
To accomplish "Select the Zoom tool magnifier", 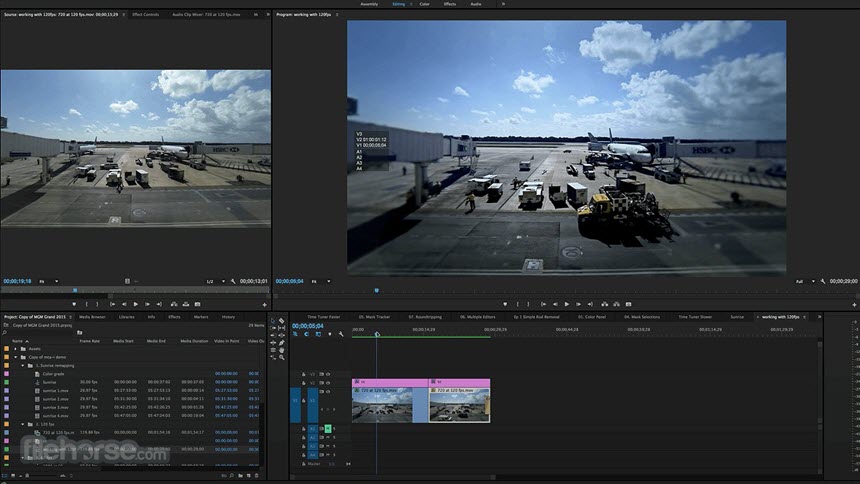I will pos(281,357).
